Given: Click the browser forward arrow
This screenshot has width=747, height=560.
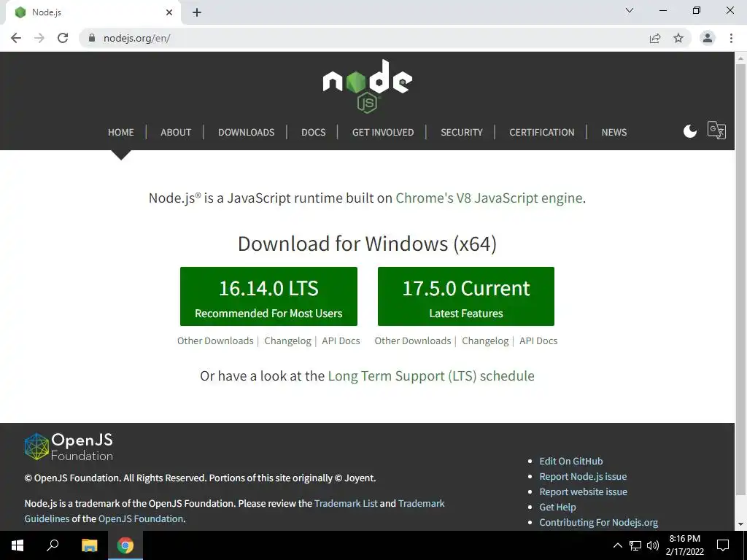Looking at the screenshot, I should point(39,38).
